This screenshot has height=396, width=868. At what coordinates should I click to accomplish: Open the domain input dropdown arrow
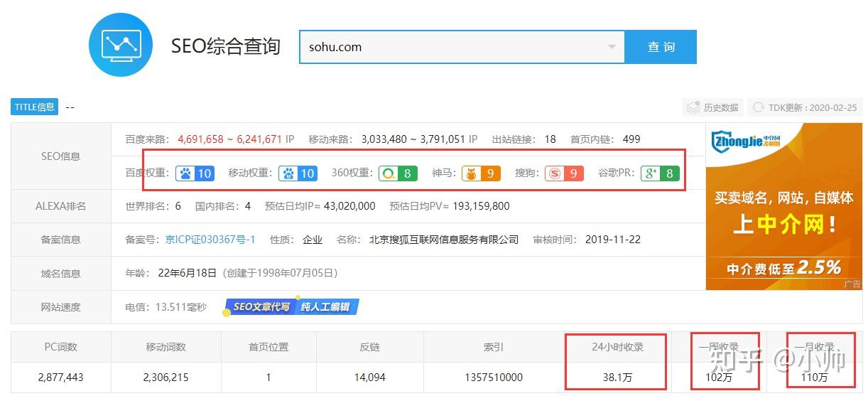point(612,48)
